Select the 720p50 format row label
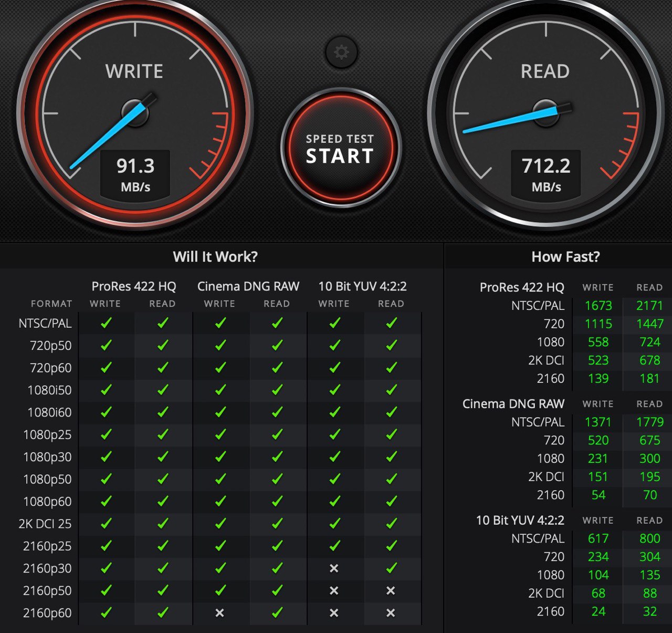 coord(50,346)
